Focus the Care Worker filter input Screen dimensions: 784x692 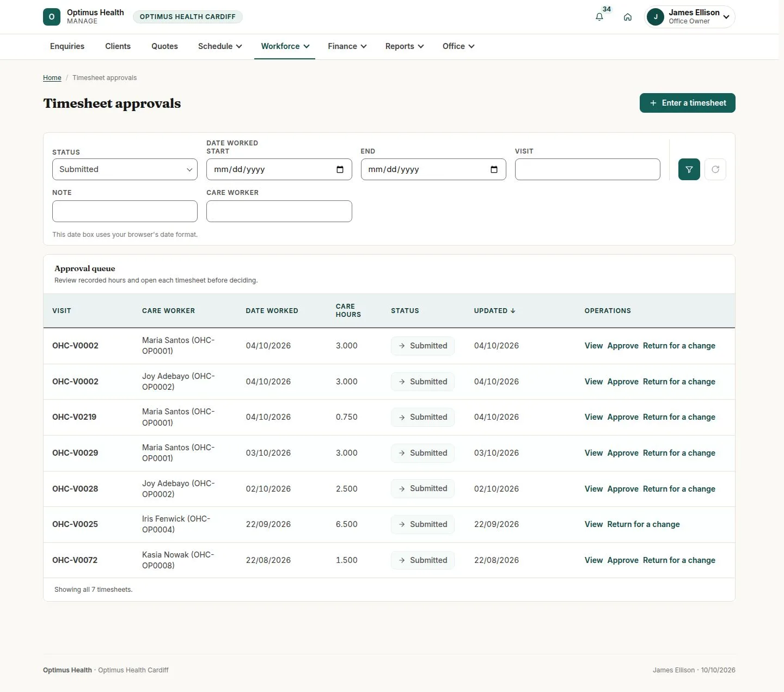(279, 211)
